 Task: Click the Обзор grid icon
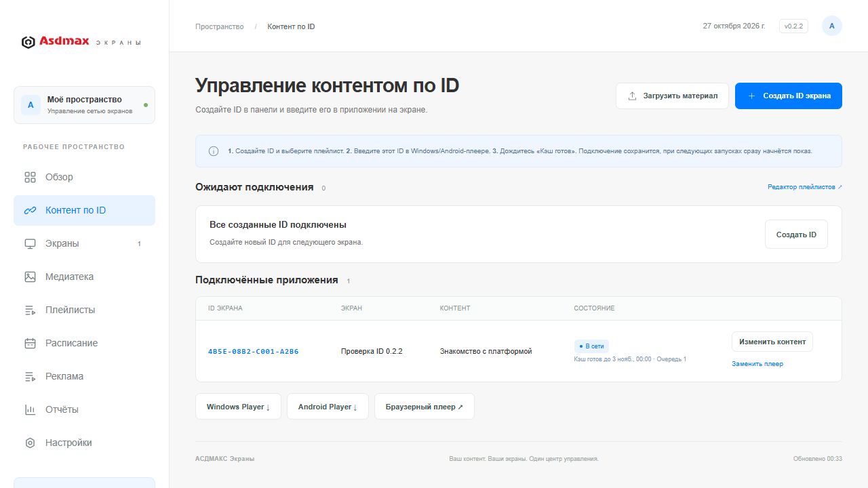tap(30, 177)
